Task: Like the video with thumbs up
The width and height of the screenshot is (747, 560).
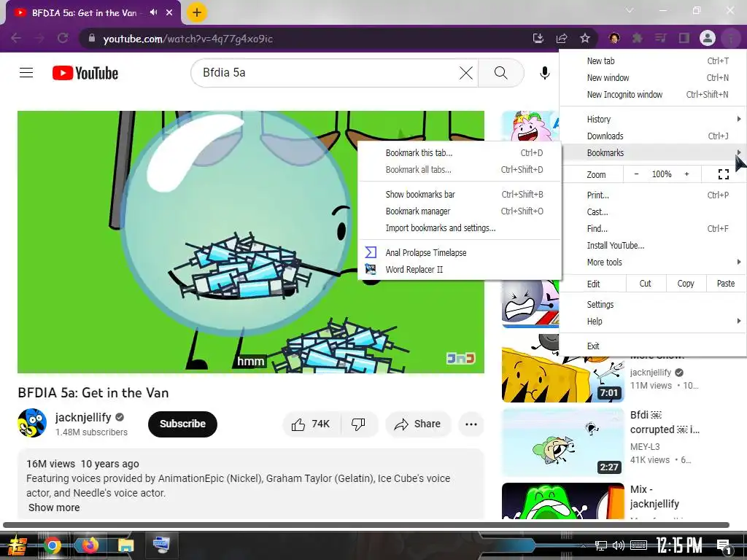Action: click(x=311, y=424)
